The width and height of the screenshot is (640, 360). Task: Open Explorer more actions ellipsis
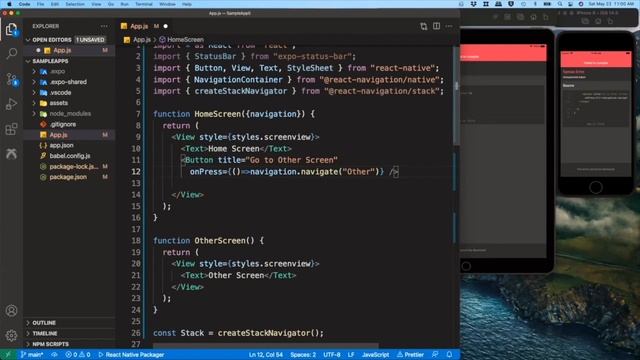[104, 26]
